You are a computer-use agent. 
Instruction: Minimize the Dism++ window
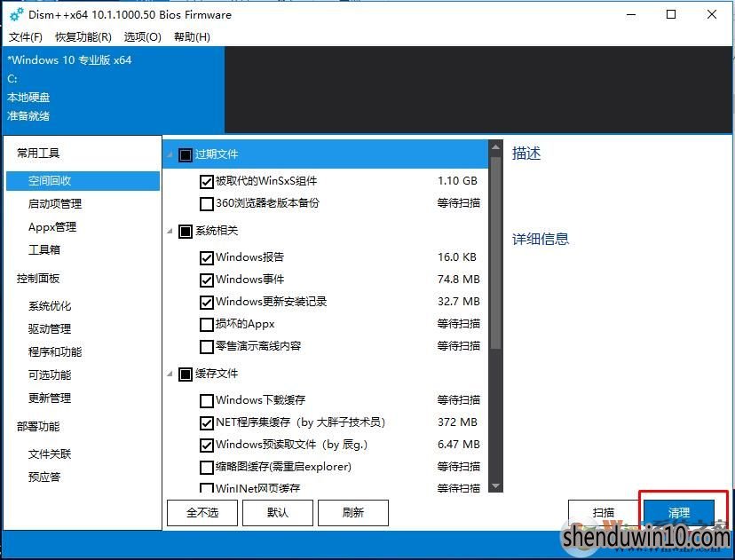click(x=631, y=14)
